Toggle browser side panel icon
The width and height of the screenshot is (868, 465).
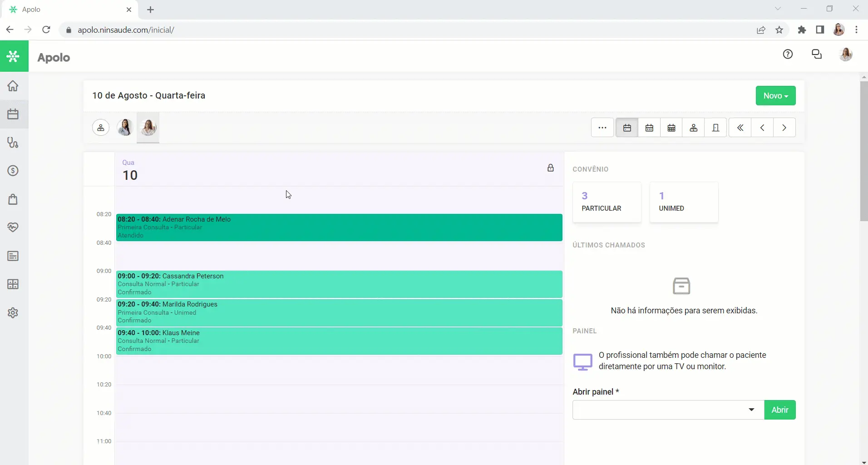coord(820,30)
